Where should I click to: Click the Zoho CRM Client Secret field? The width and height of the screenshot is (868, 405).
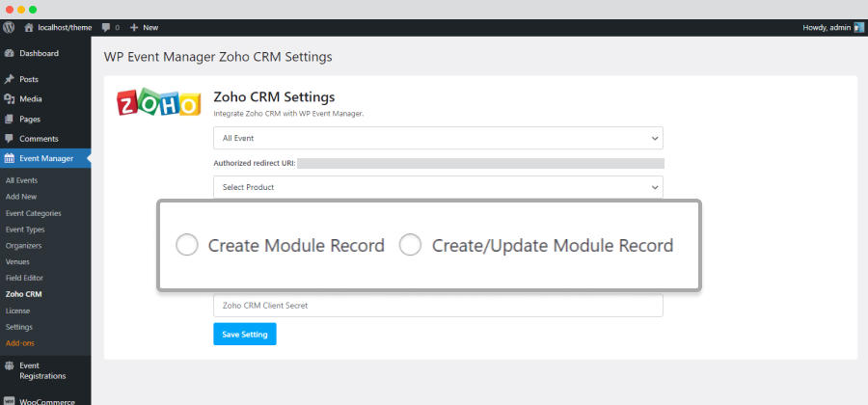coord(438,306)
